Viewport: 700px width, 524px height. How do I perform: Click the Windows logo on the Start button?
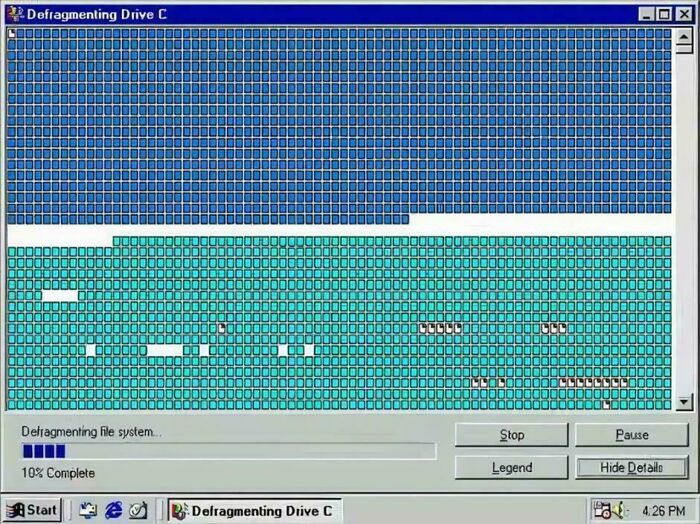(15, 510)
